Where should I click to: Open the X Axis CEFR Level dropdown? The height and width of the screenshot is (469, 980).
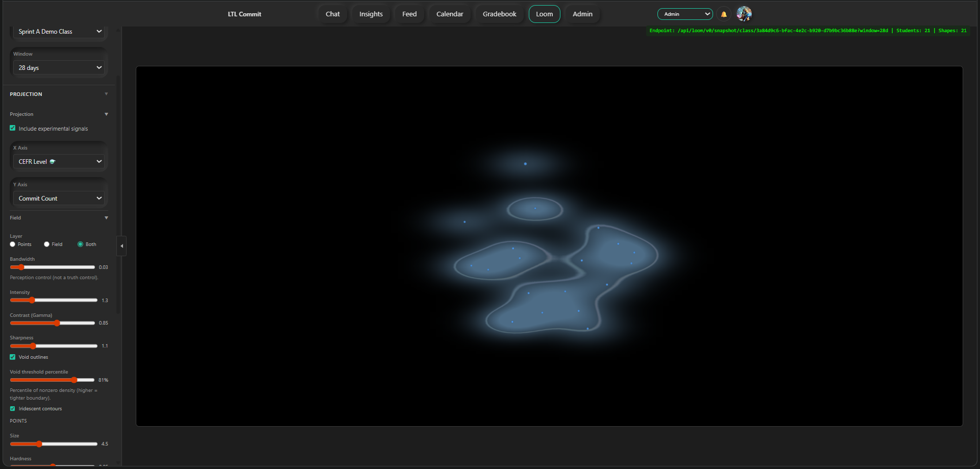(x=59, y=161)
